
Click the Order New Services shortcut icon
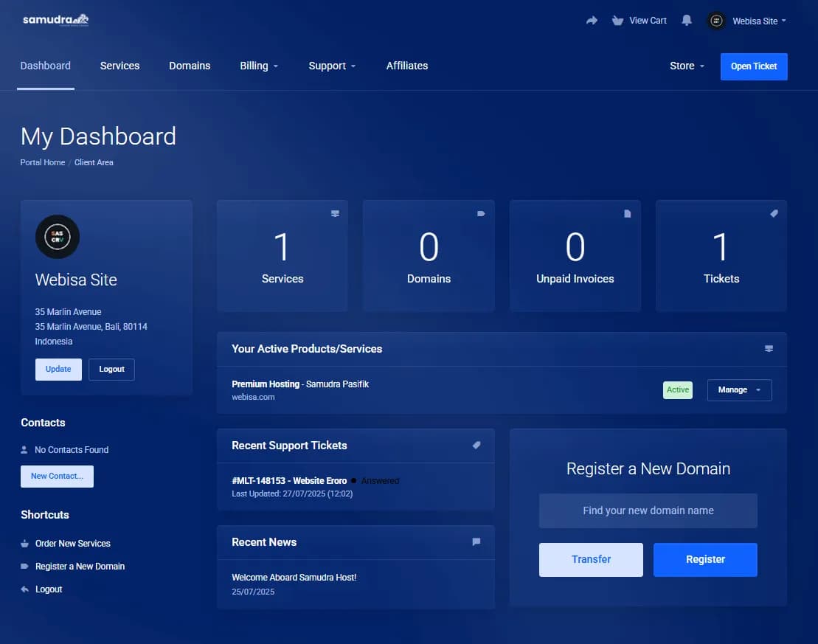point(24,543)
